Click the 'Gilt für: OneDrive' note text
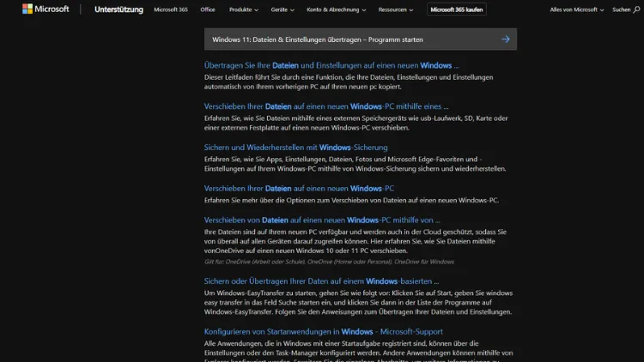This screenshot has width=644, height=362. pyautogui.click(x=329, y=262)
